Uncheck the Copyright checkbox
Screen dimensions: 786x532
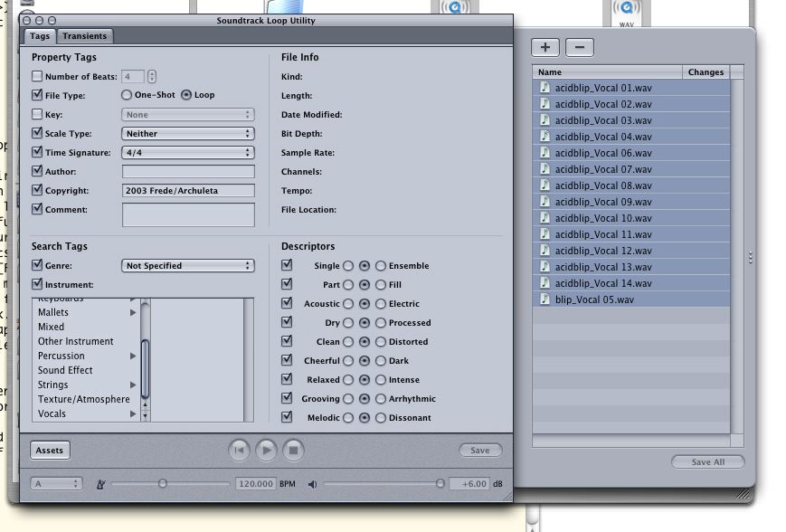[x=36, y=190]
